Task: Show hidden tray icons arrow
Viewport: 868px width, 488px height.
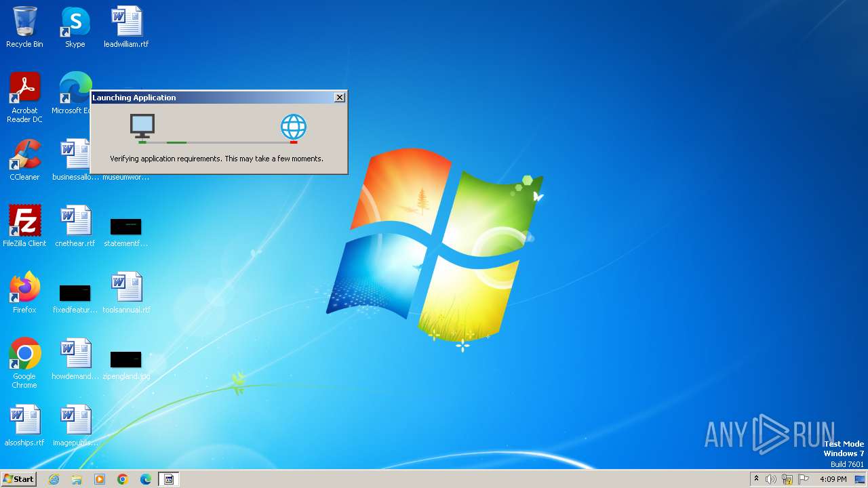Action: (x=756, y=479)
